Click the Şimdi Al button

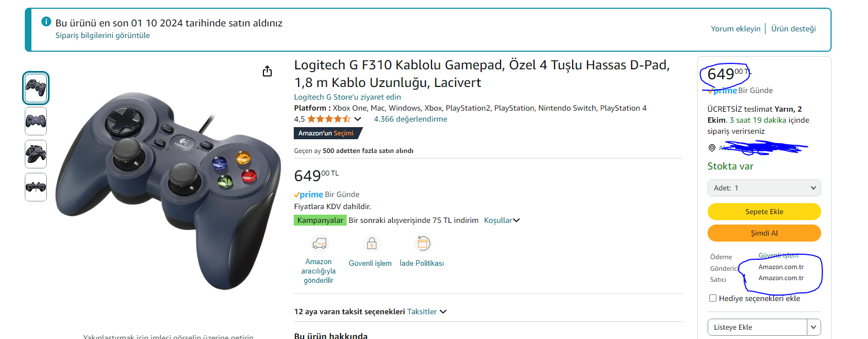pos(764,233)
